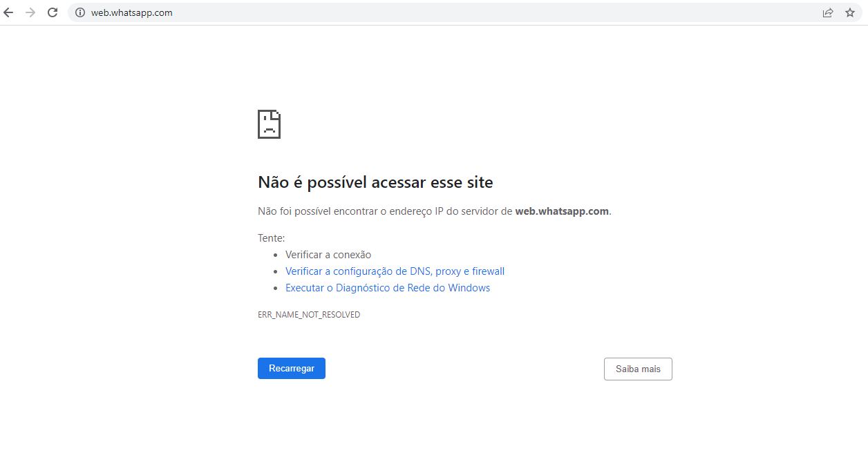
Task: Select the ERR_NAME_NOT_RESOLVED error code text
Action: (x=309, y=315)
